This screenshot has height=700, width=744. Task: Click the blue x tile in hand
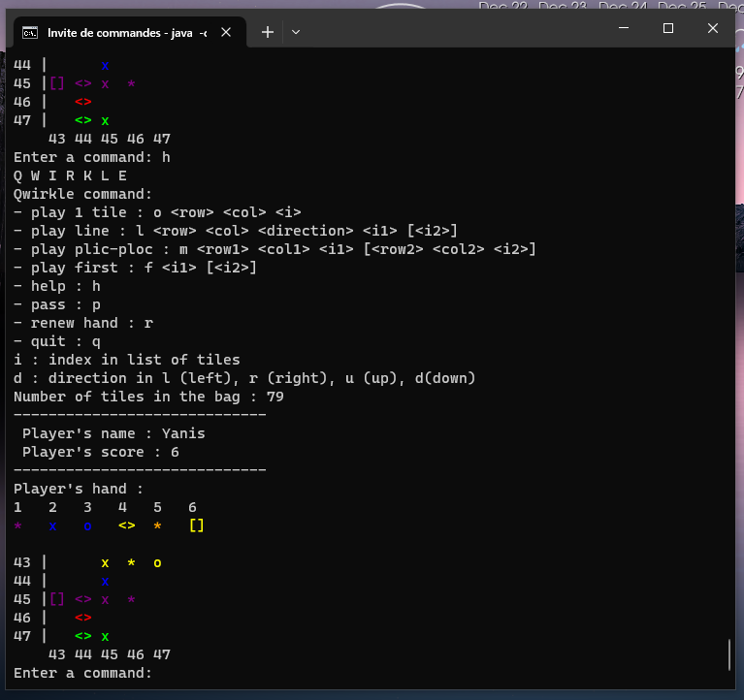click(x=52, y=525)
